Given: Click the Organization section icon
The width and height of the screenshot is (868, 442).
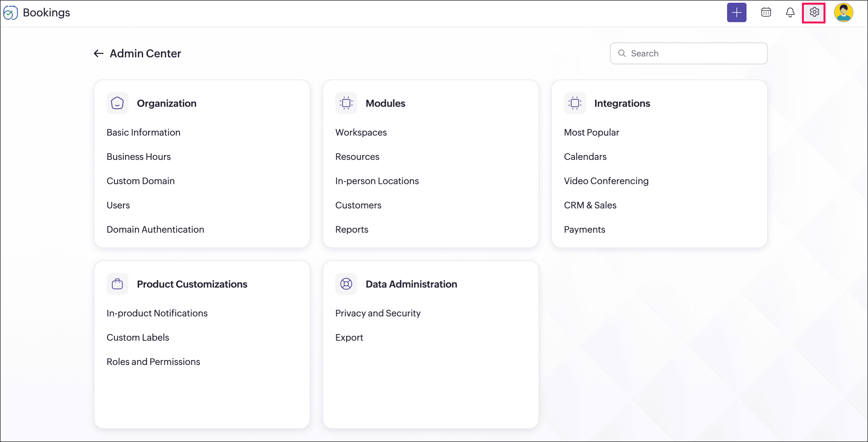Looking at the screenshot, I should click(x=117, y=103).
